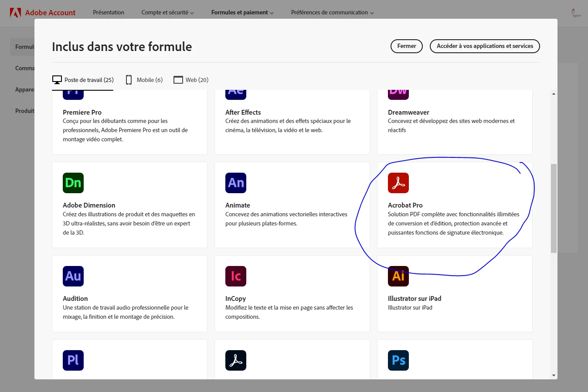Click the Adobe Account title link
This screenshot has height=392, width=588.
point(50,13)
